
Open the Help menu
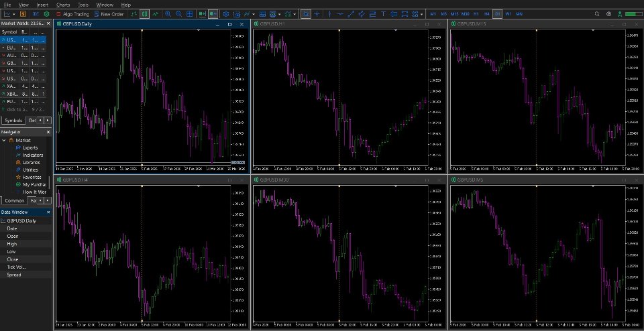[125, 5]
